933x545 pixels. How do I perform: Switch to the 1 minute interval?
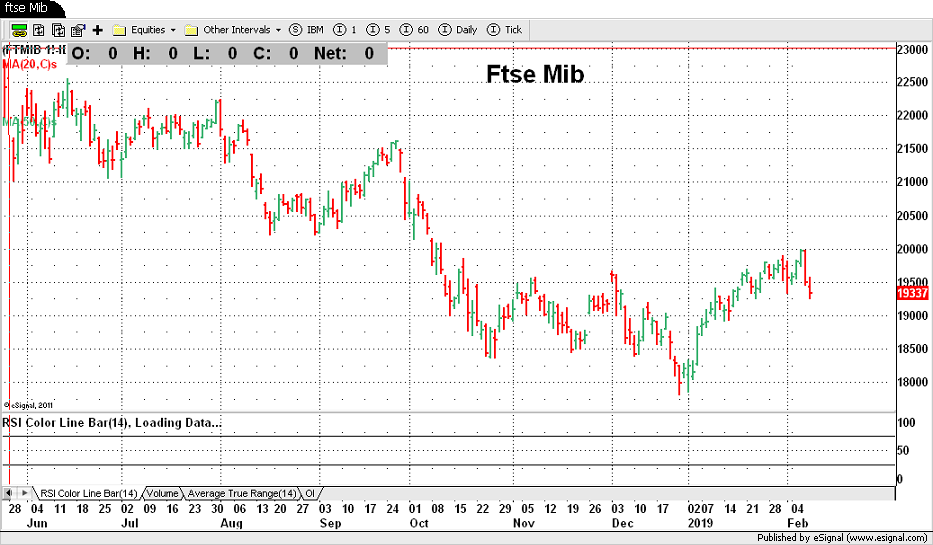[x=345, y=30]
